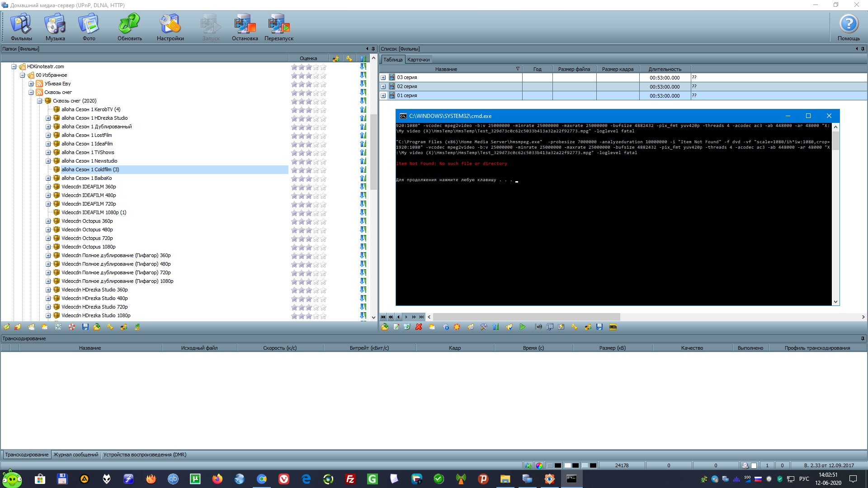The height and width of the screenshot is (488, 868).
Task: Select Videocdn Octopus 720p tree item
Action: click(87, 238)
